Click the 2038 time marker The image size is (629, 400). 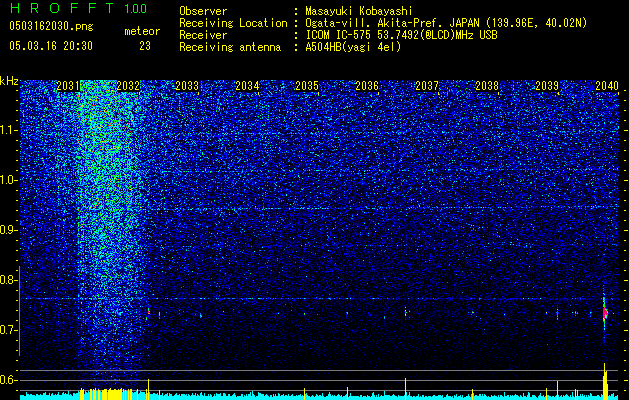point(487,86)
